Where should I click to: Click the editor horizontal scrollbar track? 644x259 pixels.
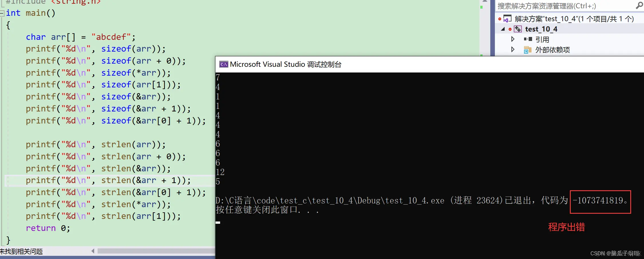[156, 251]
